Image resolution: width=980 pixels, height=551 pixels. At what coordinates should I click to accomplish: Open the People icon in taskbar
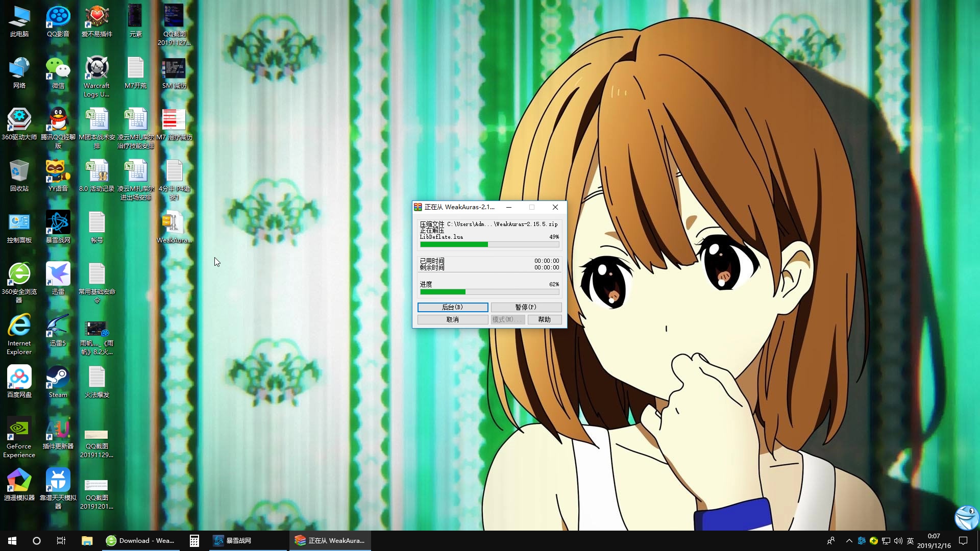coord(831,541)
